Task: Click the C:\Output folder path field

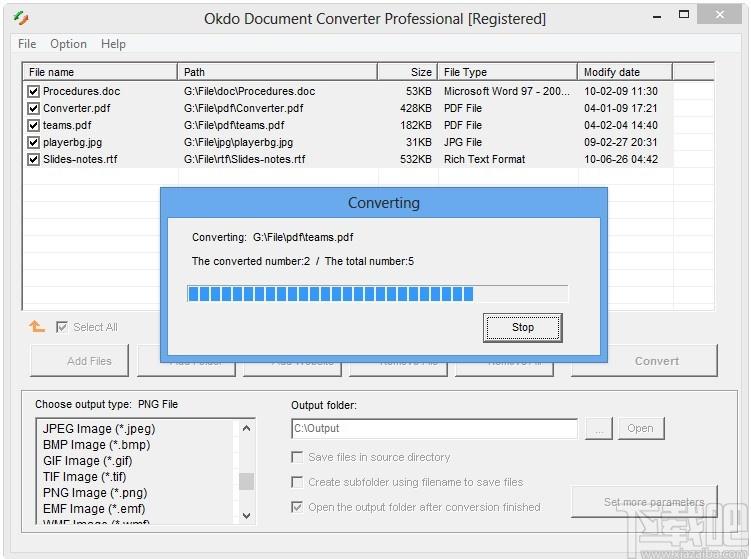Action: coord(434,428)
